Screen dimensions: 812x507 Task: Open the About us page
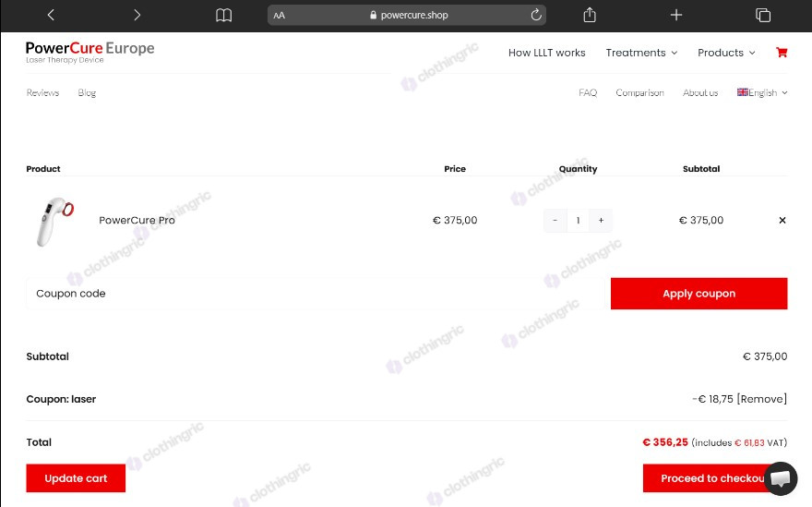(700, 92)
